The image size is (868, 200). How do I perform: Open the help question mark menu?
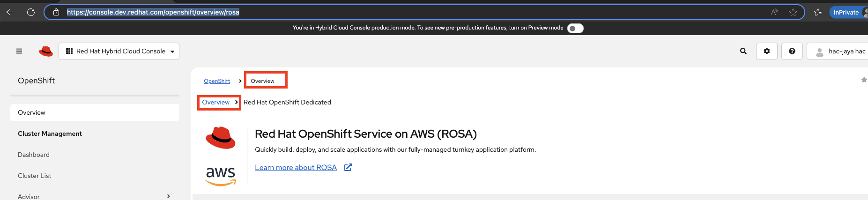pyautogui.click(x=792, y=51)
